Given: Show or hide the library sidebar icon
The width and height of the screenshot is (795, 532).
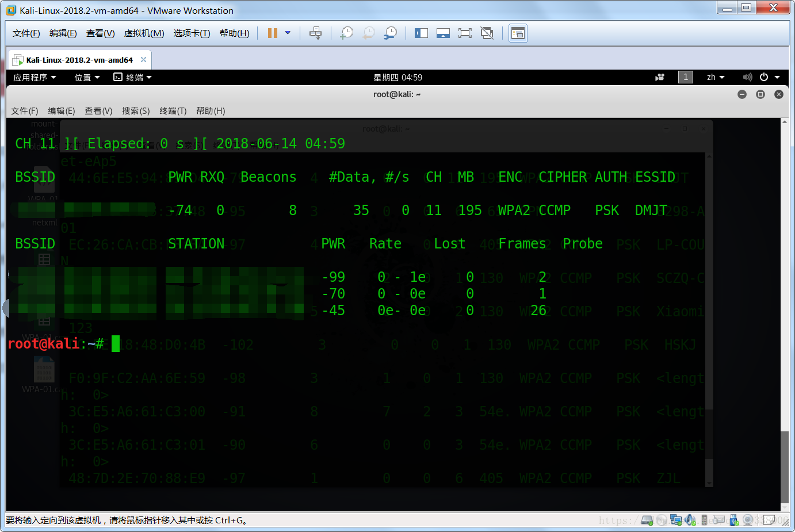Looking at the screenshot, I should pos(421,33).
